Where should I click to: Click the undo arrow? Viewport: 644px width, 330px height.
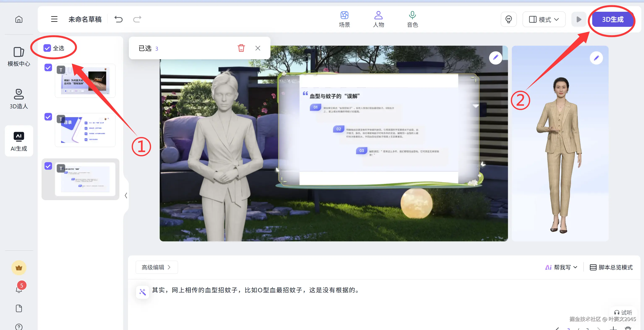coord(119,19)
